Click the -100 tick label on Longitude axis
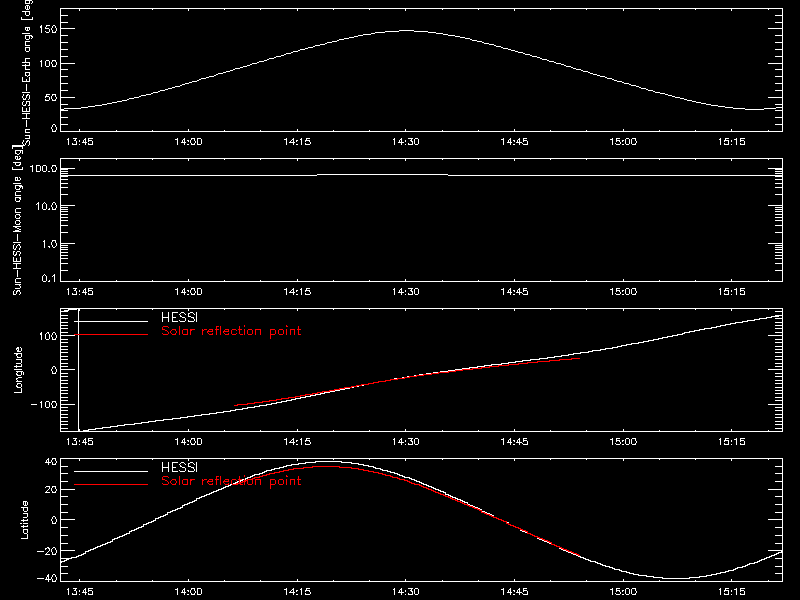 click(x=44, y=404)
